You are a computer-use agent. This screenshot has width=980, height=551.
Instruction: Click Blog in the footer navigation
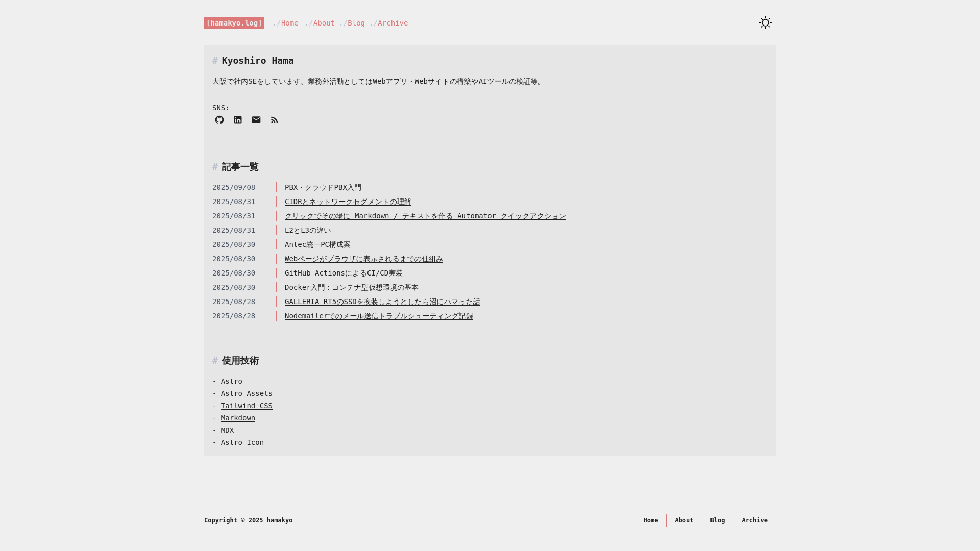click(x=717, y=520)
